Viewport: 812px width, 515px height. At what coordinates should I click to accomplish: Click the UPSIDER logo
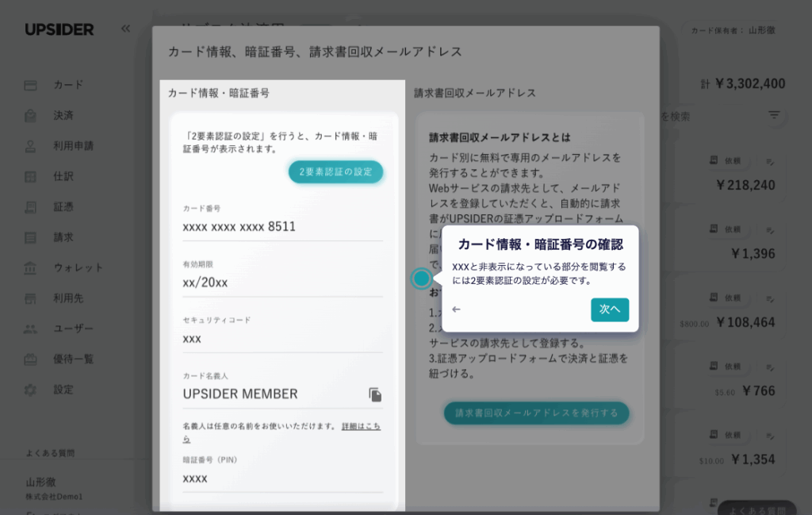(x=59, y=29)
